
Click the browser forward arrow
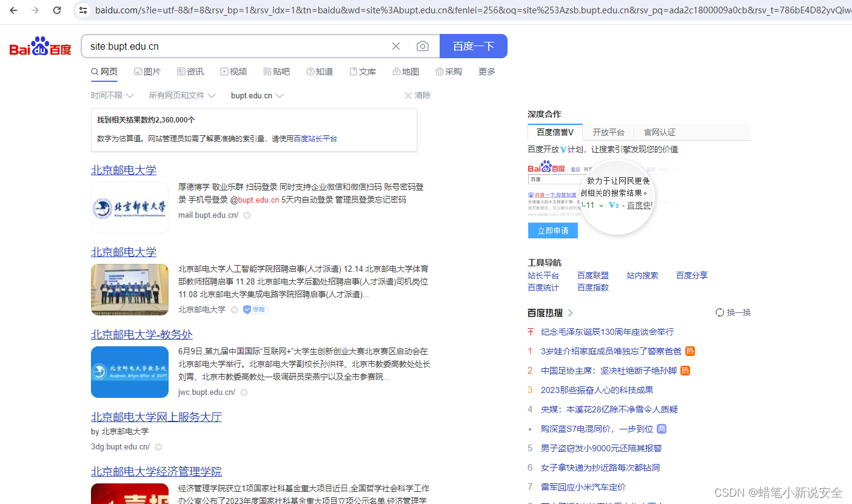coord(35,10)
